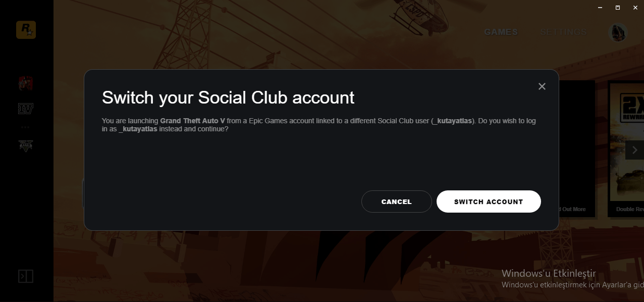Click the Rockstar Games logo icon

pyautogui.click(x=26, y=30)
